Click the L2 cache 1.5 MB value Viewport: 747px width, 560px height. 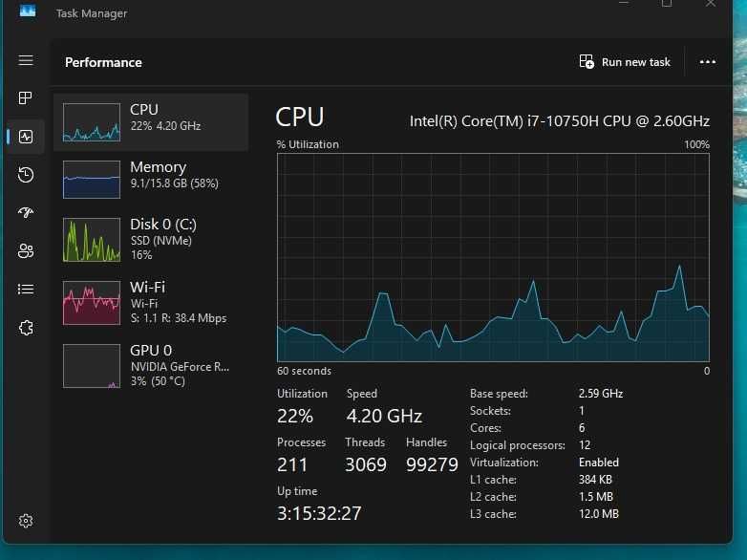pos(596,497)
